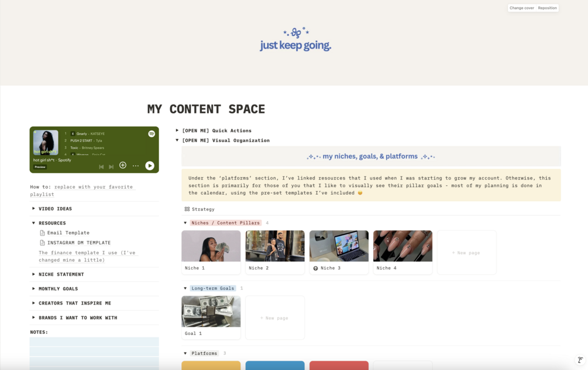Image resolution: width=588 pixels, height=370 pixels.
Task: Click the Preview badge in Spotify widget
Action: (40, 167)
